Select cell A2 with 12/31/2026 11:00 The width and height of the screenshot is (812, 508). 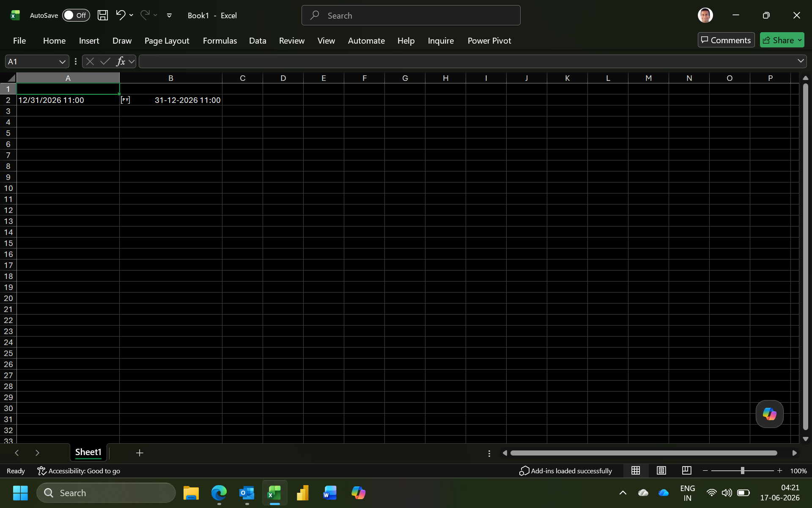click(x=68, y=100)
